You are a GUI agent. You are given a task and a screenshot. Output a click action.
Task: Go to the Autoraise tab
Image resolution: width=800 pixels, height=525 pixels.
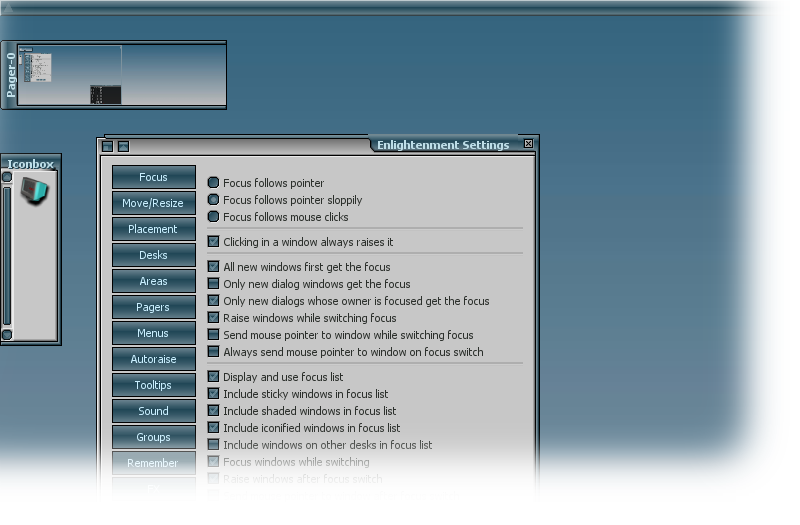[x=154, y=359]
